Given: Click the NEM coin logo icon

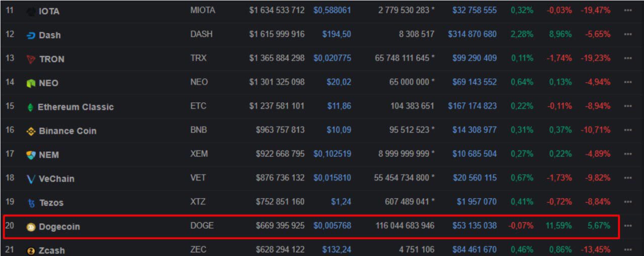Looking at the screenshot, I should pos(31,155).
